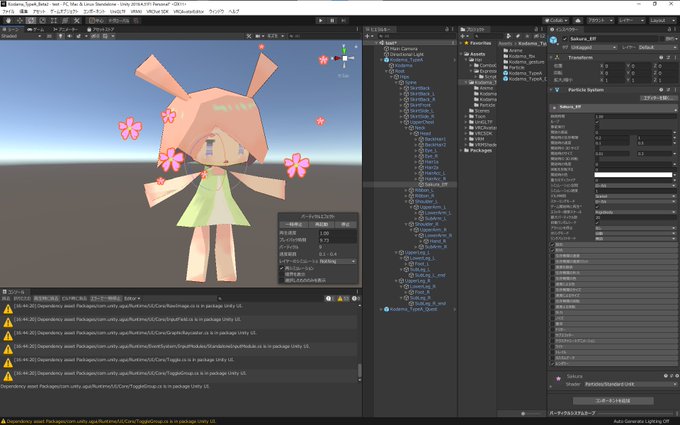Click the Pause playback button
This screenshot has width=680, height=425.
(332, 20)
